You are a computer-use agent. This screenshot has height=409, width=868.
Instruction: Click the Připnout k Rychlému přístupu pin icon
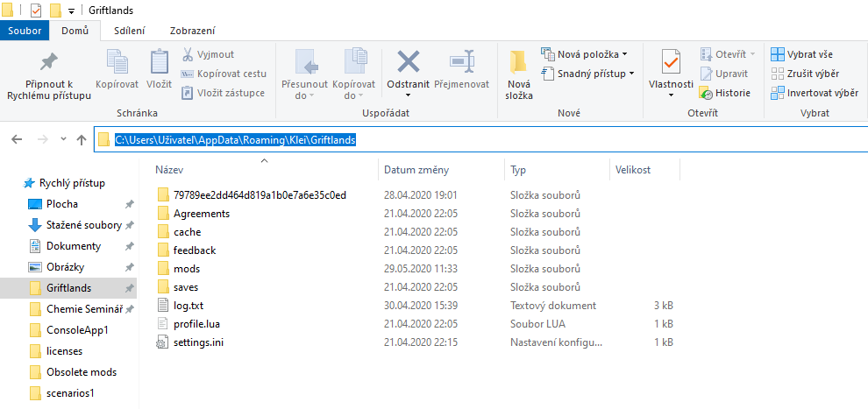point(48,62)
